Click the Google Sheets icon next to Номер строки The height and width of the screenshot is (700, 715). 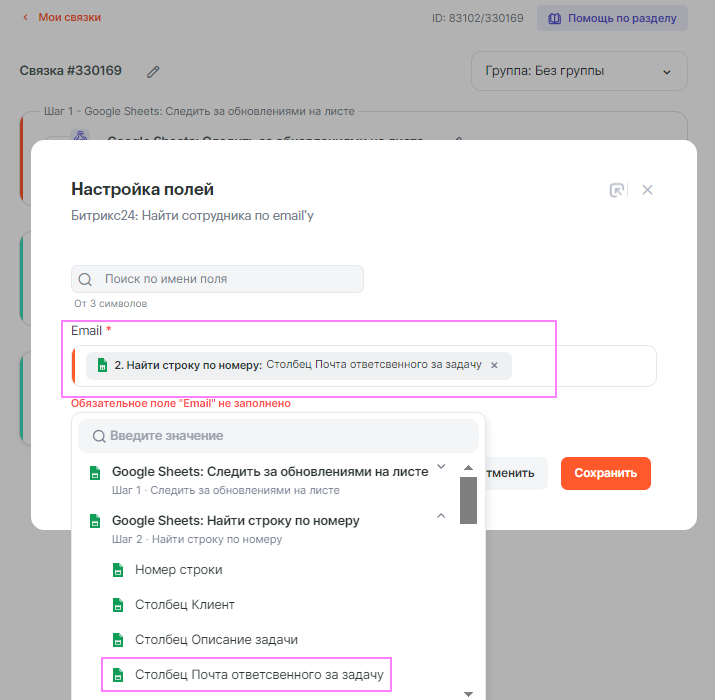point(118,570)
